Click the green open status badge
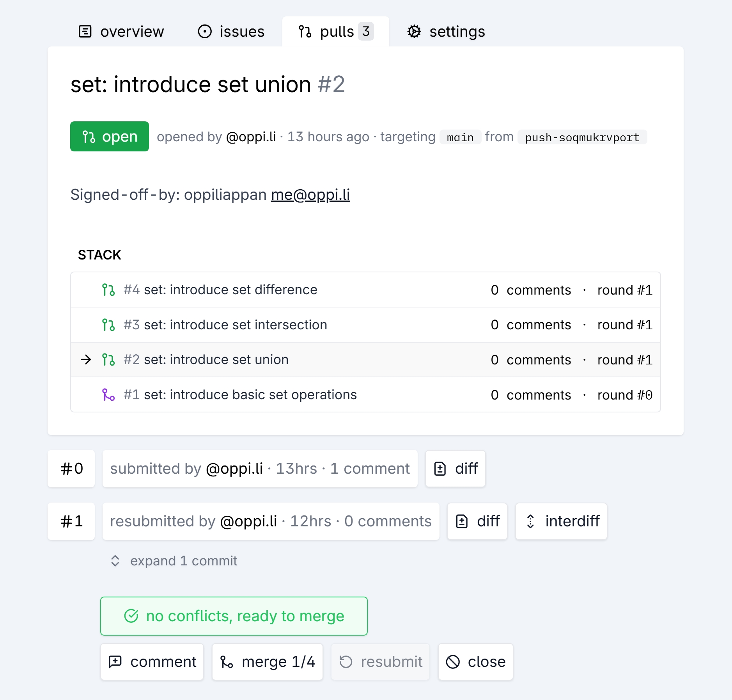The width and height of the screenshot is (732, 700). tap(110, 137)
